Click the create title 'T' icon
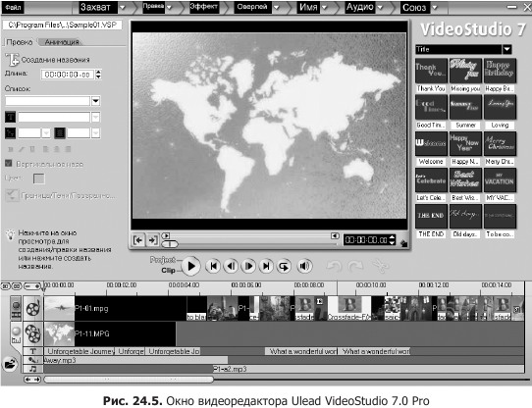This screenshot has width=532, height=408. pos(12,60)
